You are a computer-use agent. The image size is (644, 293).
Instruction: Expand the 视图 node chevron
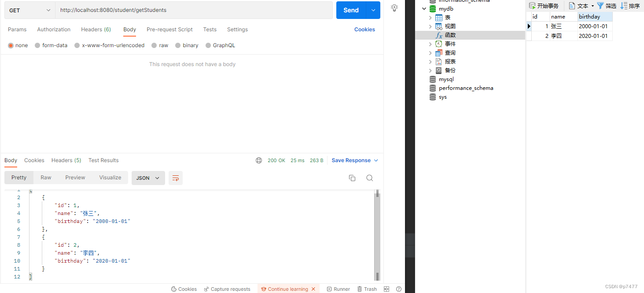tap(430, 26)
